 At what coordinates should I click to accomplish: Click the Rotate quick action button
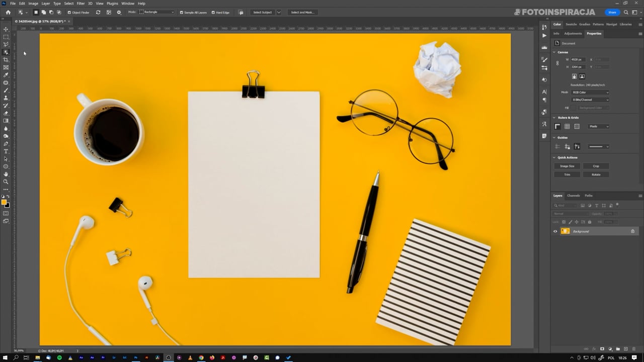click(596, 174)
